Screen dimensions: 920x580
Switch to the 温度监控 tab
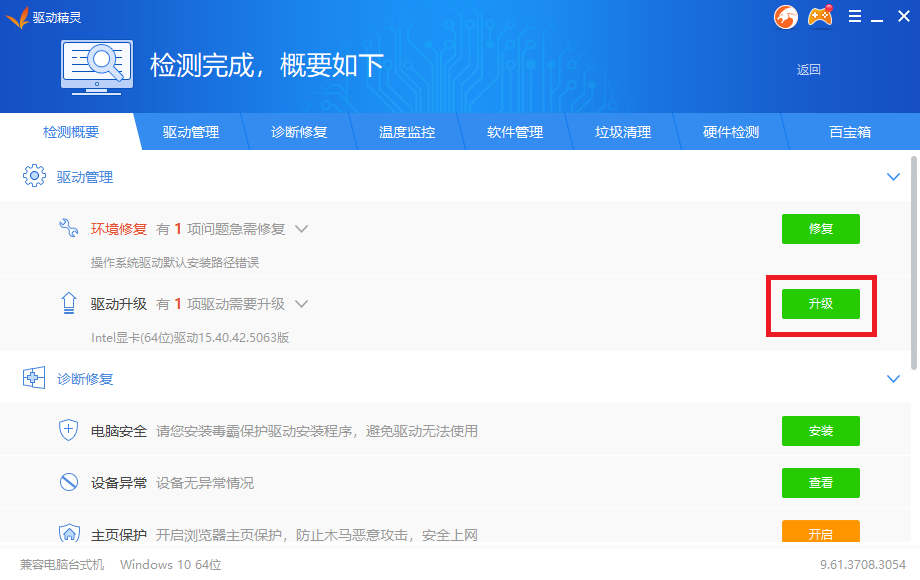click(406, 131)
